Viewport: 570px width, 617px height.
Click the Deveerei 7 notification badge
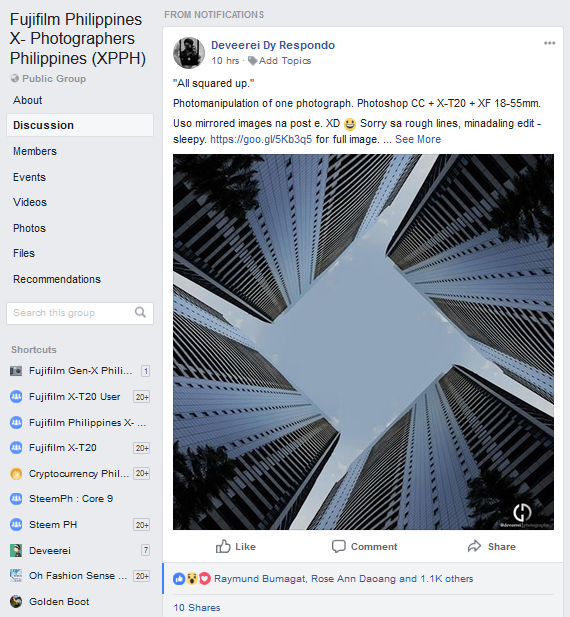145,550
